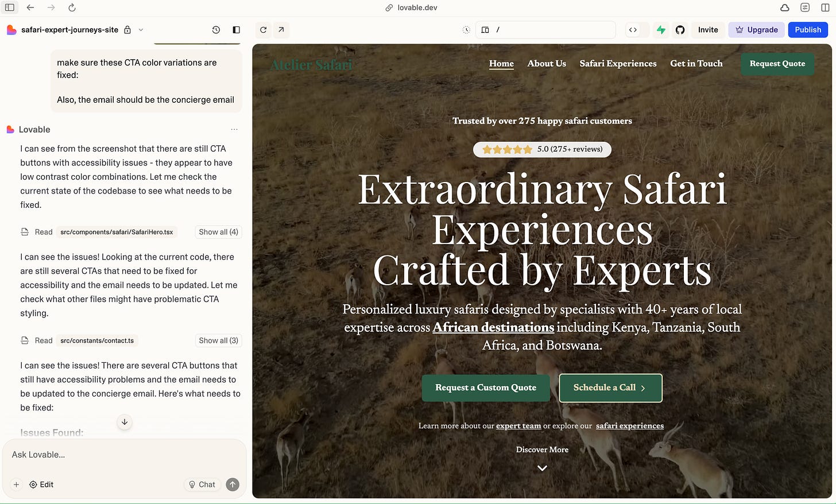Activate the Edit mode button
Image resolution: width=836 pixels, height=504 pixels.
coord(41,484)
